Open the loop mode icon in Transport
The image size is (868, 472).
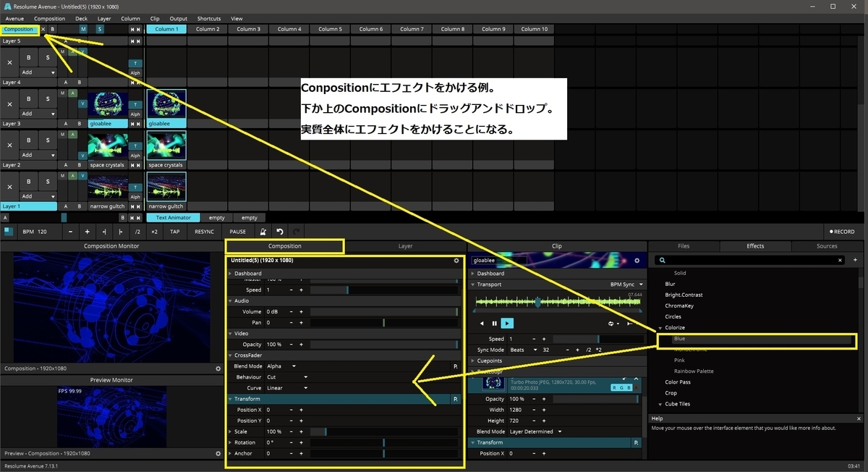click(612, 323)
